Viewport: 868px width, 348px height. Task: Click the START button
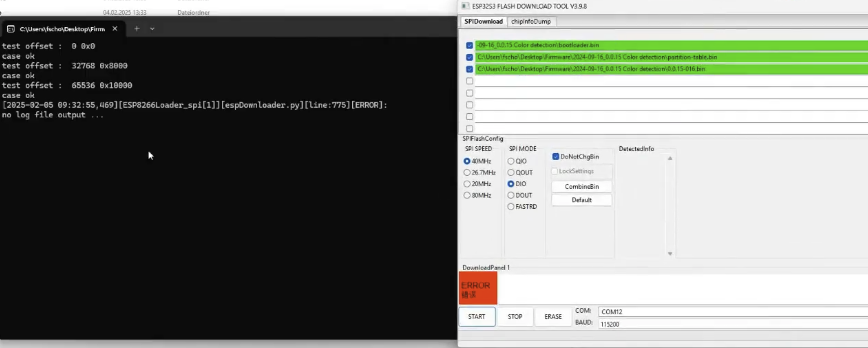click(x=477, y=317)
